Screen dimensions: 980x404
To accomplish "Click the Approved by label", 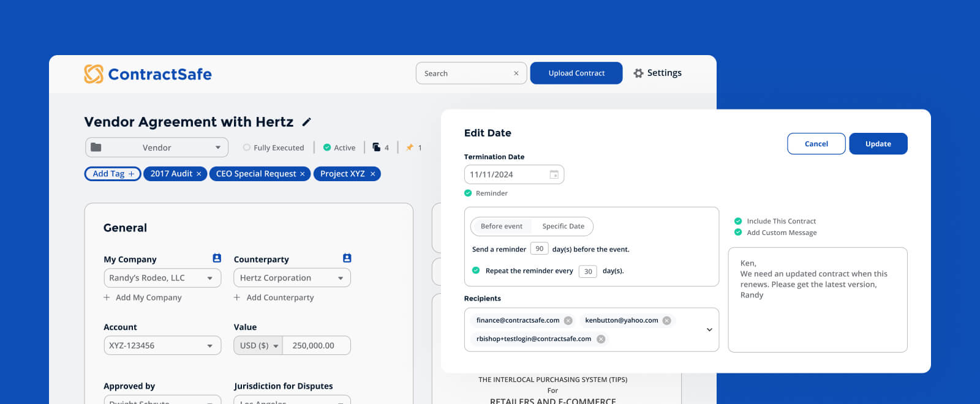I will [129, 386].
